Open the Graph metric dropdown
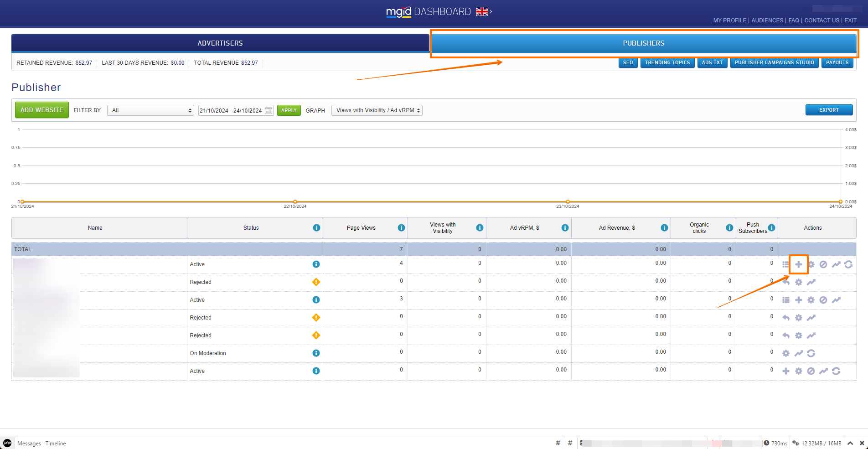868x449 pixels. pyautogui.click(x=377, y=110)
